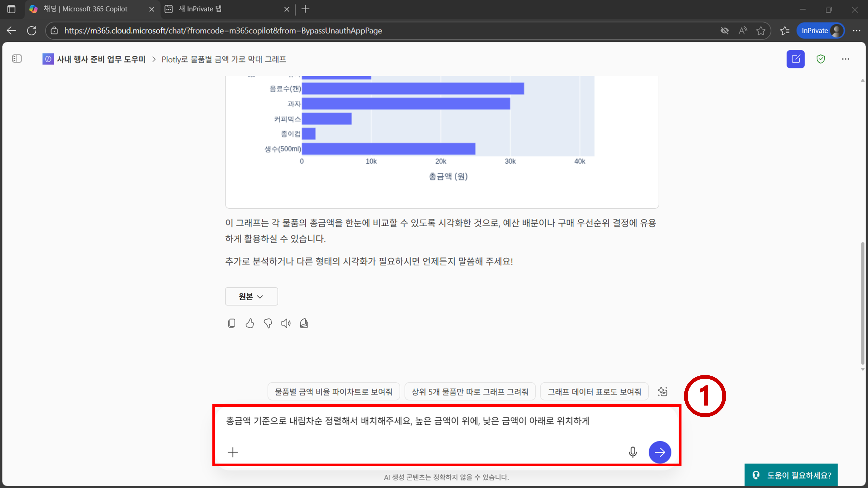The width and height of the screenshot is (868, 488).
Task: Choose suggestion 상위 5개 물품만 따로 그래프 그려줘
Action: tap(470, 392)
